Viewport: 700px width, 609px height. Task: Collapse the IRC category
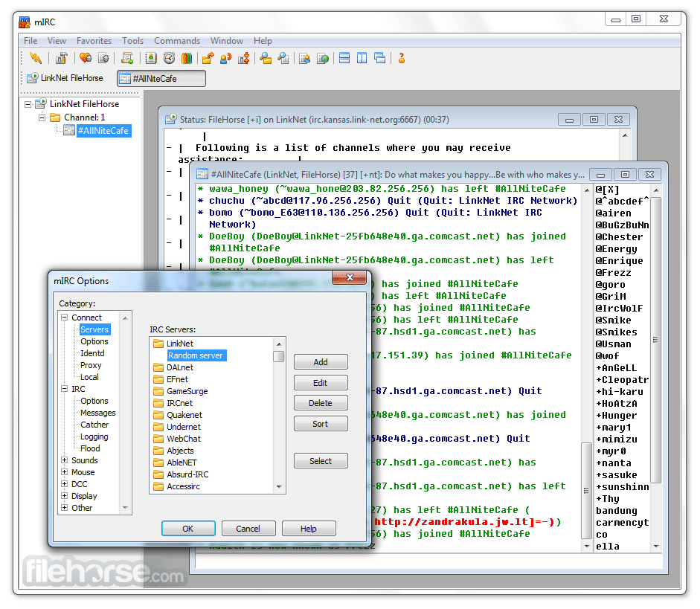pos(64,389)
